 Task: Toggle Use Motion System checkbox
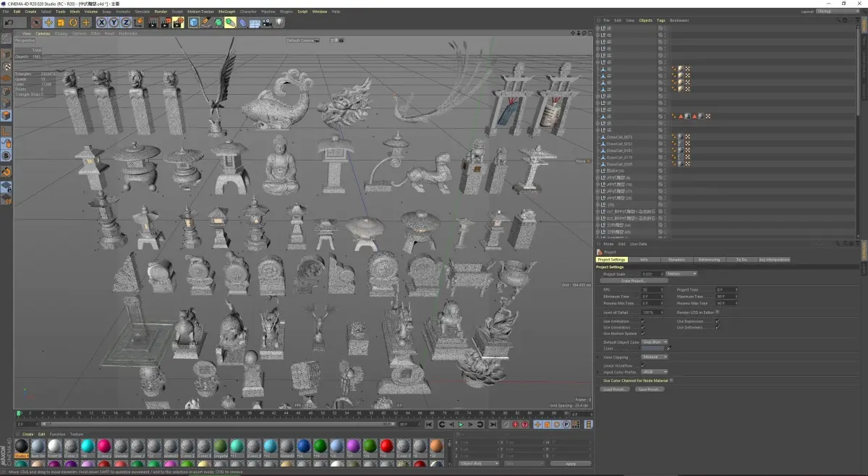pos(642,333)
